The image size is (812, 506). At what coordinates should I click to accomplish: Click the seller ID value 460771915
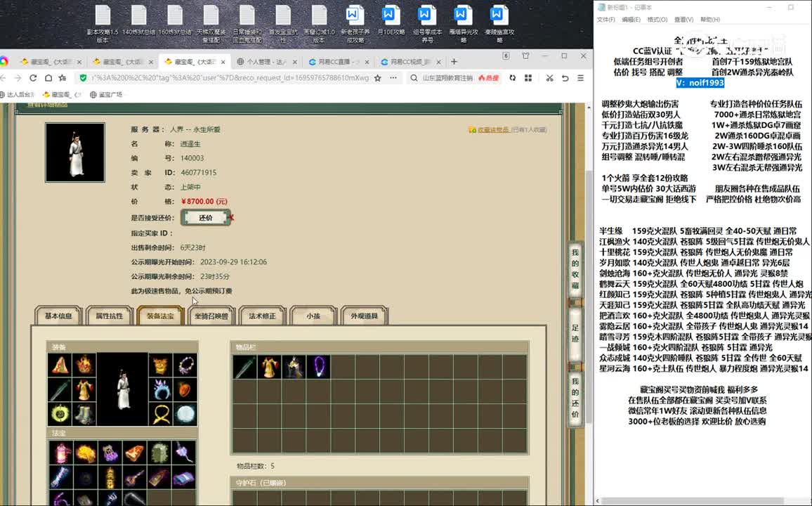[199, 172]
